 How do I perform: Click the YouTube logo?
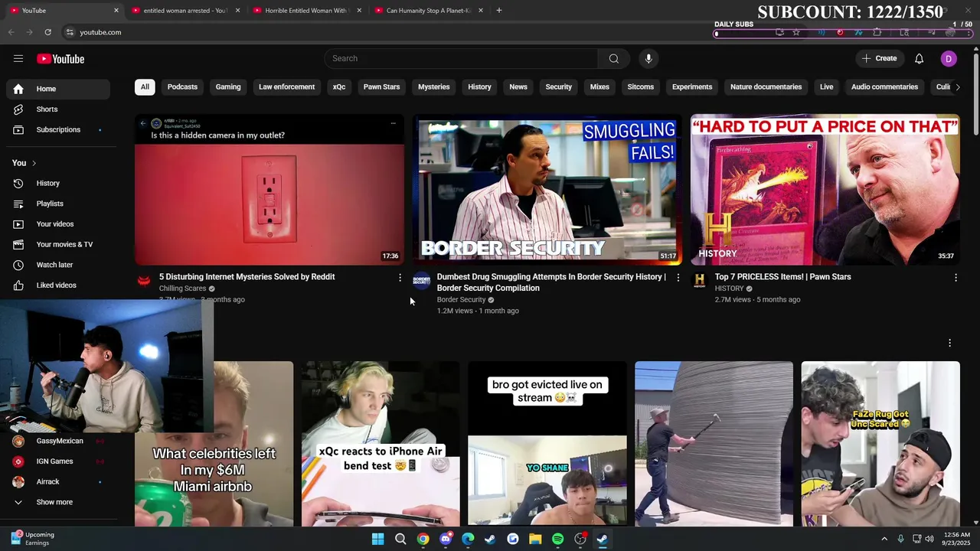60,59
